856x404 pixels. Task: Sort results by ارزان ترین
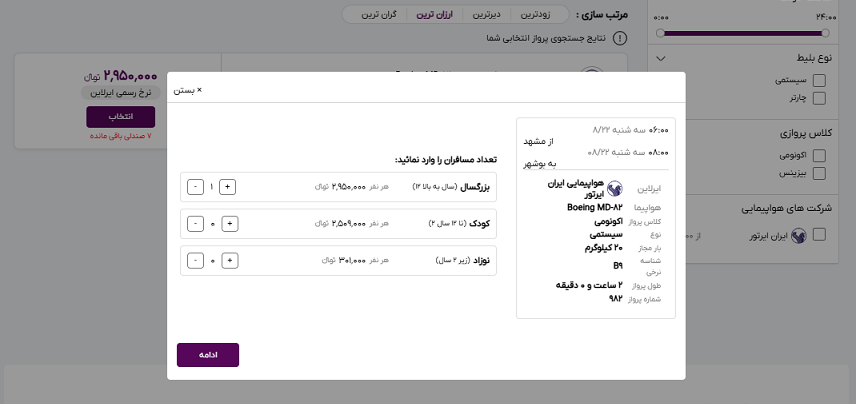(435, 15)
